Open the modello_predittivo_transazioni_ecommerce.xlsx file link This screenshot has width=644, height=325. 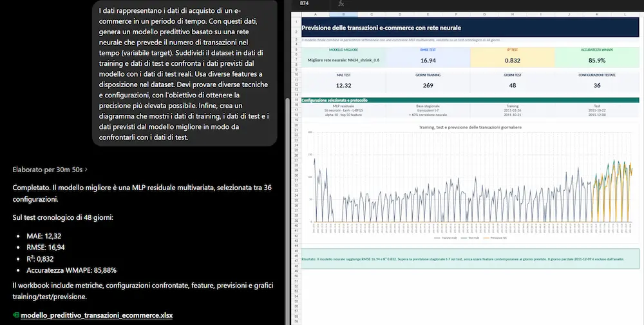(x=97, y=315)
